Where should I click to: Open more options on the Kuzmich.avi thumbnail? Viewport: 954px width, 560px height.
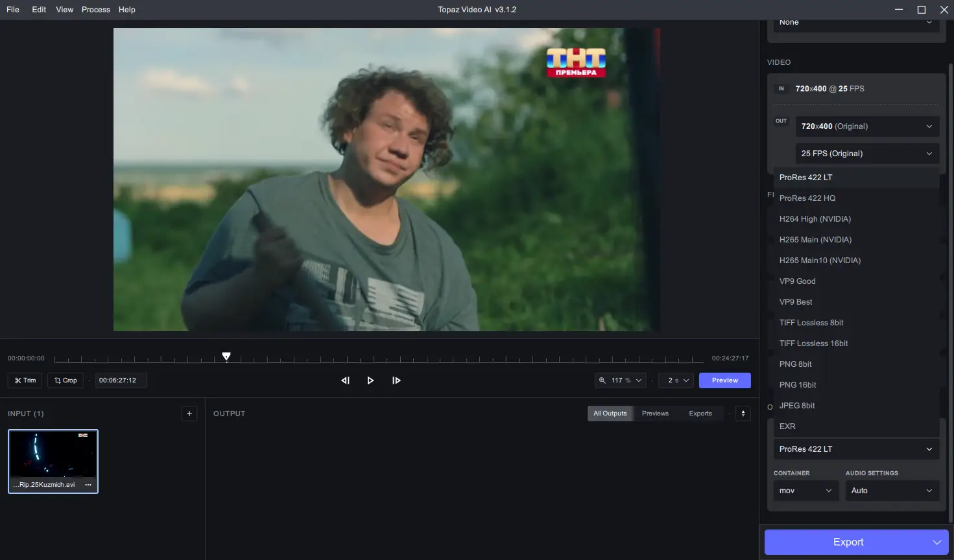88,485
